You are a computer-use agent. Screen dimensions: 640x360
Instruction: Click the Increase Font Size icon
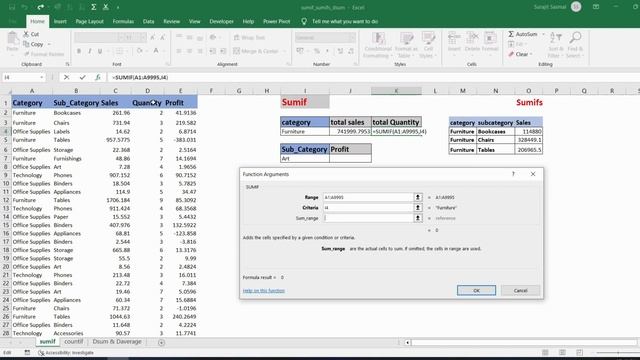[153, 38]
